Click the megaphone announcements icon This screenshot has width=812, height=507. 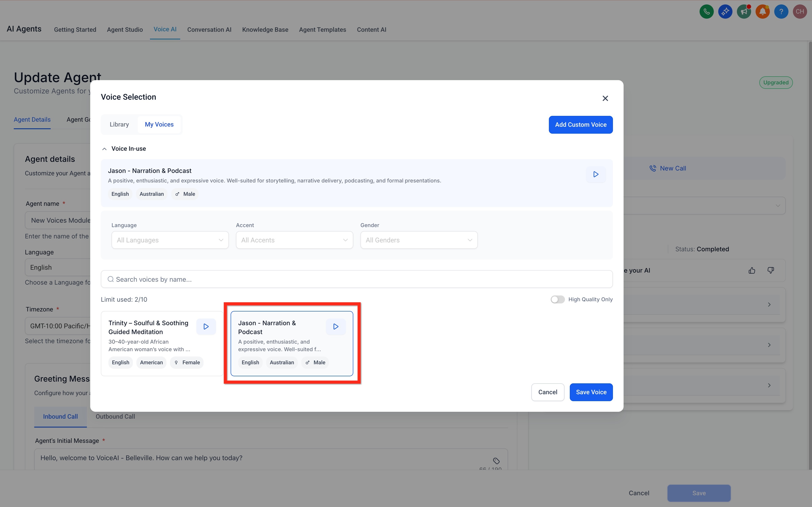pos(744,12)
